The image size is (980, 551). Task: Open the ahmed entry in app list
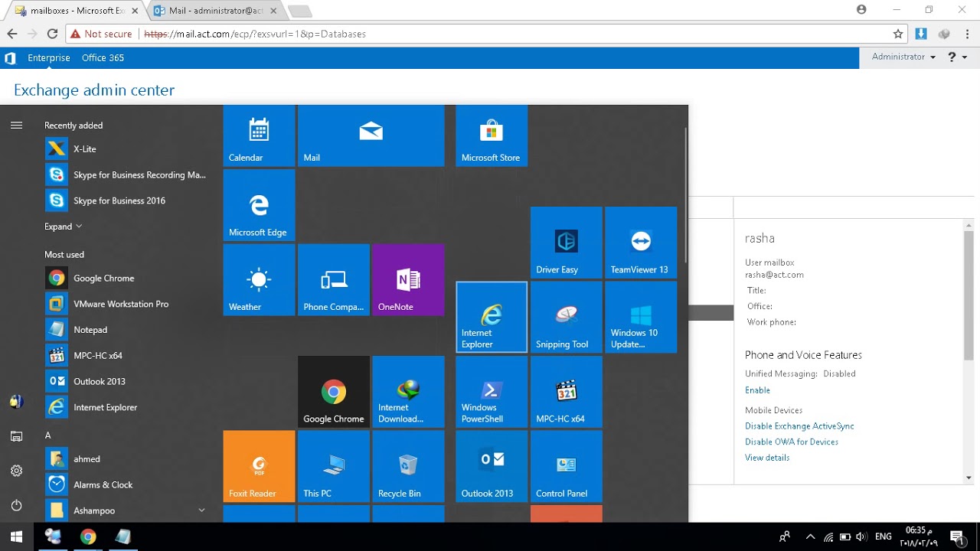tap(126, 459)
